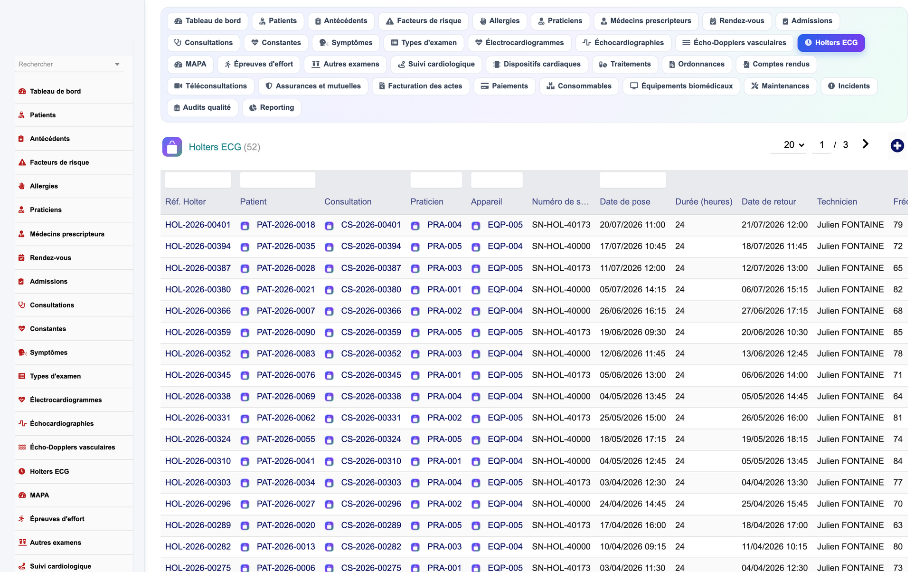Click the equipment icon beside EQP-004 in HOL-2026-00380 row
Viewport: 924px width, 572px height.
pos(476,290)
